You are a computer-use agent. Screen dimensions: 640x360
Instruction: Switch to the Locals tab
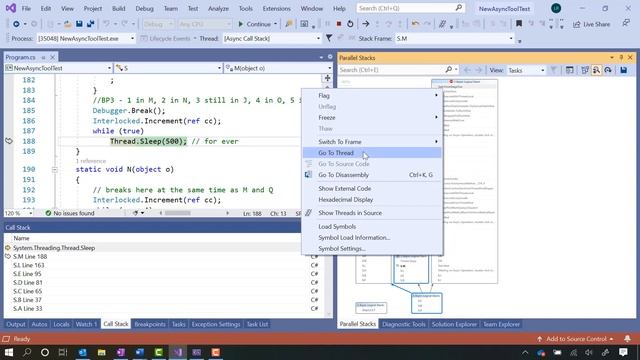tap(61, 324)
